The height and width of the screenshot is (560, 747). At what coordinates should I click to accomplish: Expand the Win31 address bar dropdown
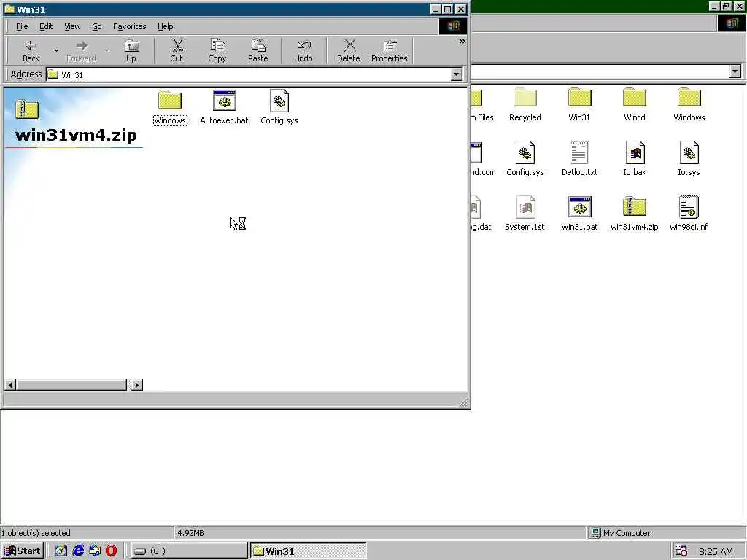[457, 74]
